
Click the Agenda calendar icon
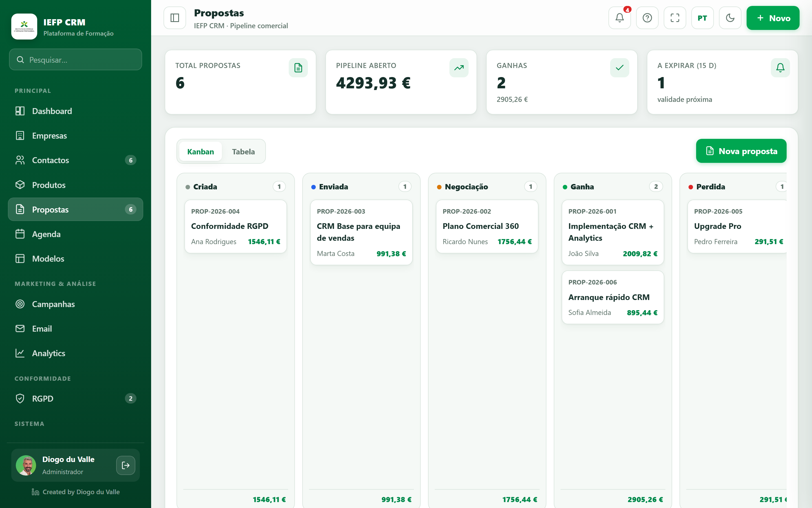click(20, 234)
